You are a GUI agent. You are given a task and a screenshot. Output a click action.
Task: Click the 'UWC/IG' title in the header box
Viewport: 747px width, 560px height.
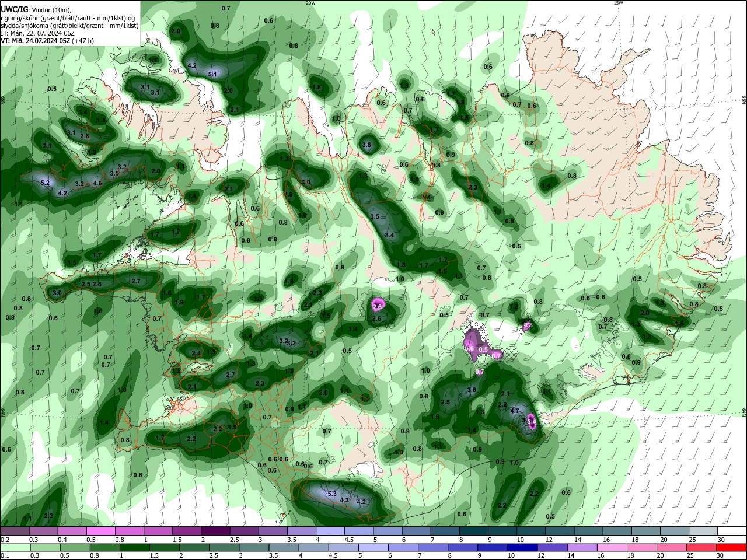pyautogui.click(x=14, y=10)
